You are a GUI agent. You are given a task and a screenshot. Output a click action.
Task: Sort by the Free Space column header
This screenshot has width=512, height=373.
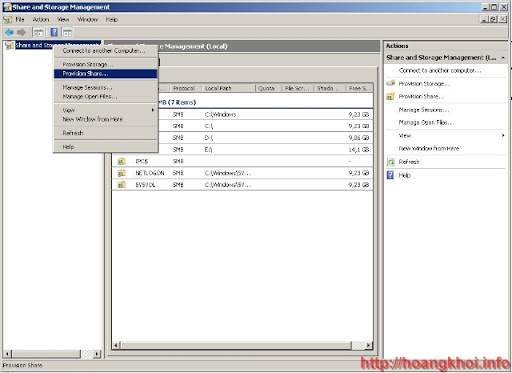tap(359, 88)
